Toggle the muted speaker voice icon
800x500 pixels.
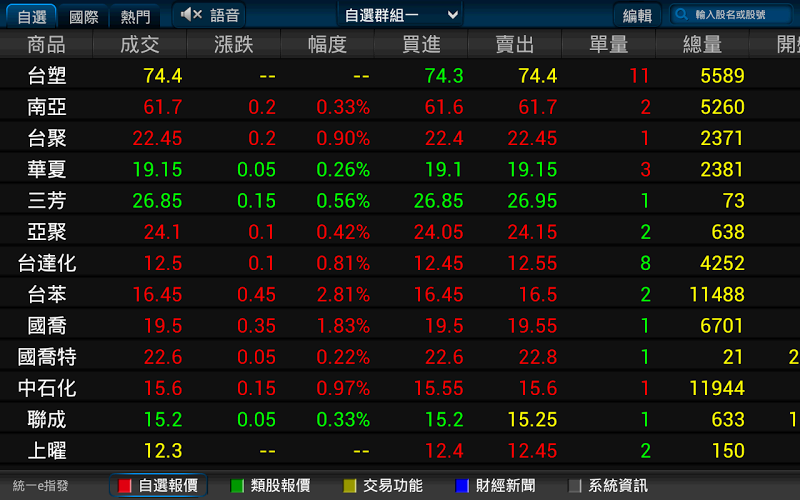coord(191,15)
